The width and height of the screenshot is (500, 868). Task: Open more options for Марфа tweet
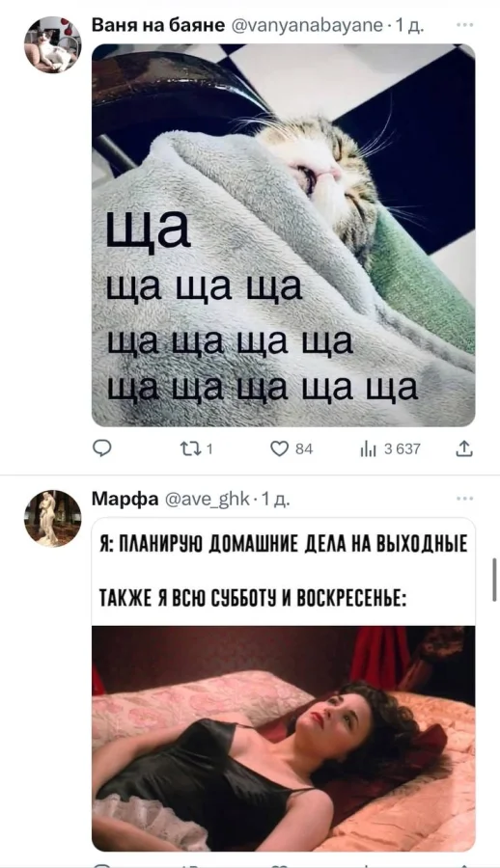click(464, 499)
